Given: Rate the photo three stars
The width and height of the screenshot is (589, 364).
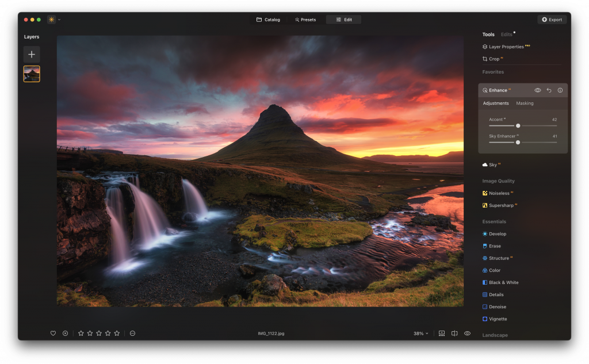Looking at the screenshot, I should [99, 334].
